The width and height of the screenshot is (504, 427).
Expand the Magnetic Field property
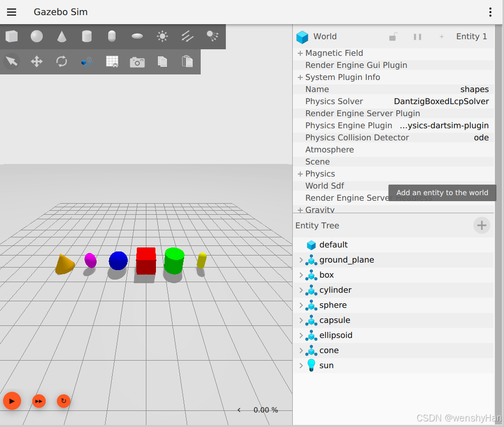point(300,53)
